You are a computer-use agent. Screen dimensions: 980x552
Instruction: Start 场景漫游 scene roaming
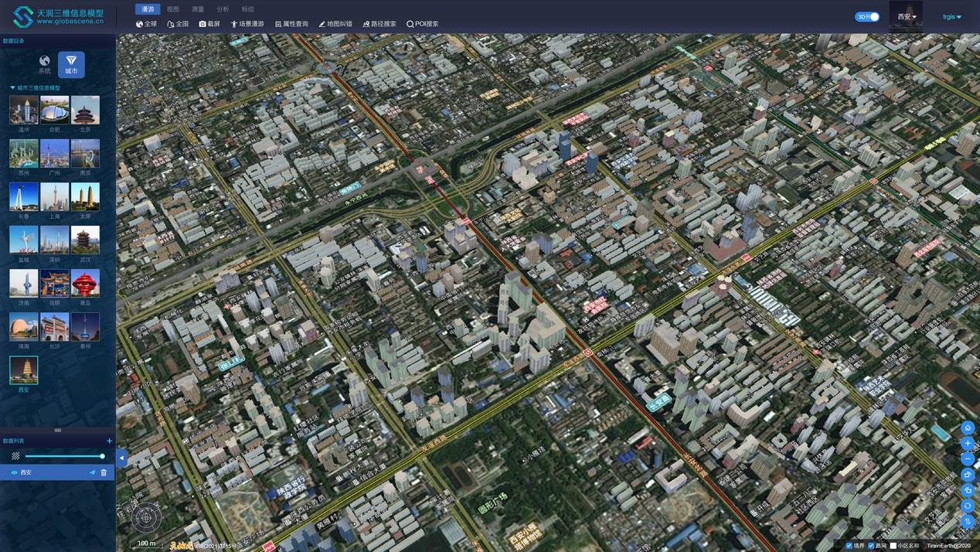247,24
